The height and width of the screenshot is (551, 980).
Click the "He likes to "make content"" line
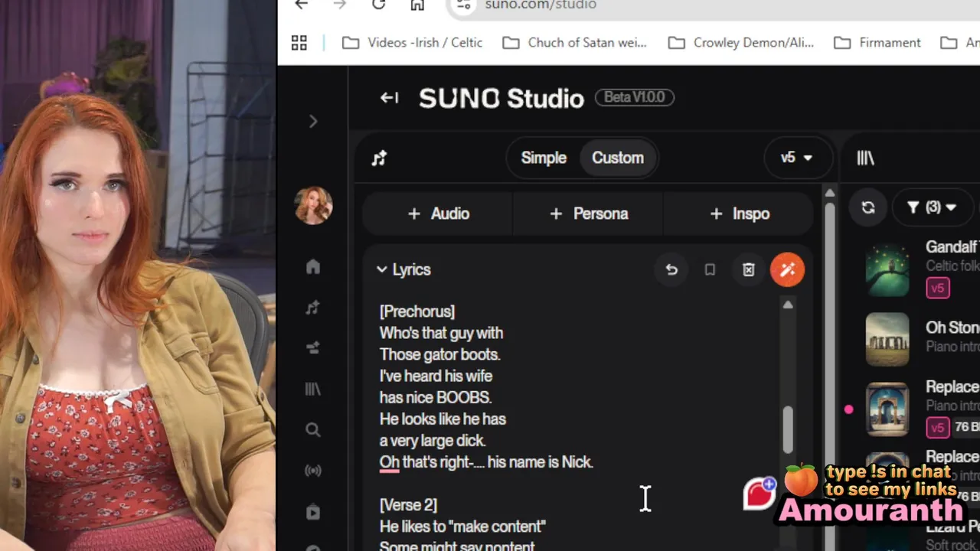tap(462, 527)
